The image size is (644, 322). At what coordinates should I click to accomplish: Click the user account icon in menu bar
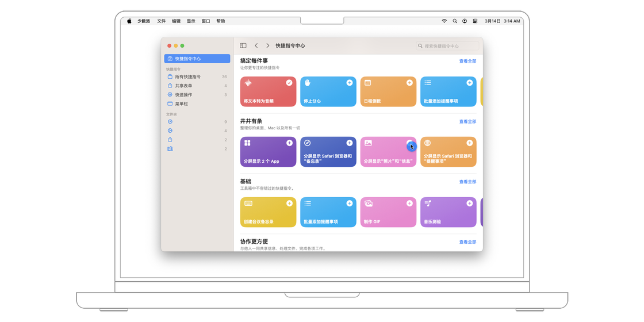pos(465,21)
